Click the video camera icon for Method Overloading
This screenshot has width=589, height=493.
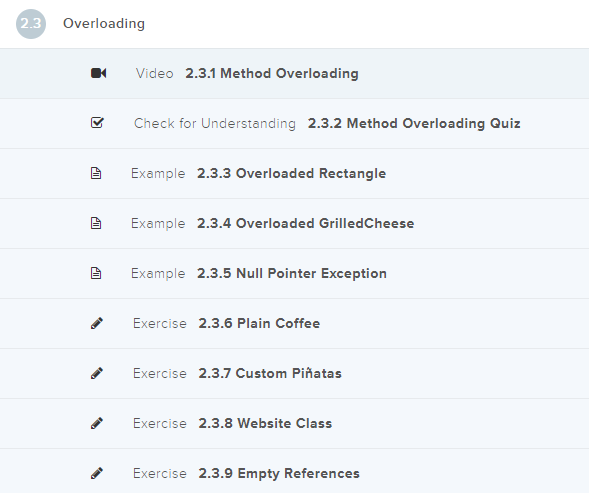point(98,73)
